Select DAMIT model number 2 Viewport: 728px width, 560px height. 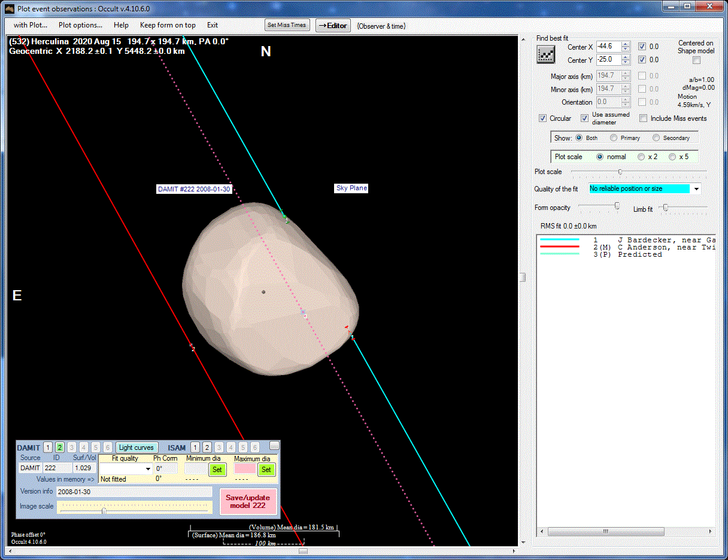pos(60,448)
